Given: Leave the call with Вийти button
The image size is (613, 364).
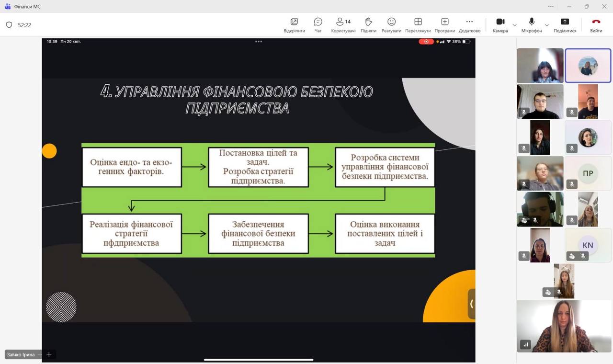Looking at the screenshot, I should point(596,24).
